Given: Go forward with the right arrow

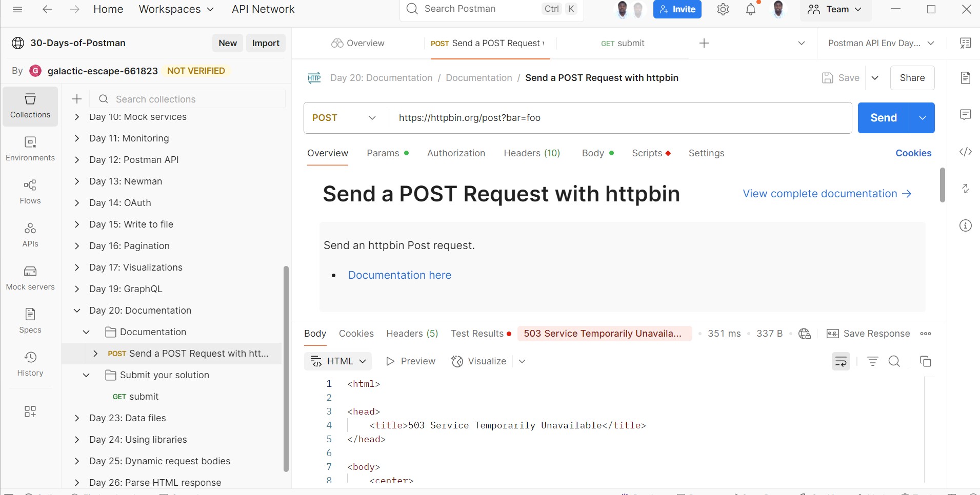Looking at the screenshot, I should tap(75, 9).
